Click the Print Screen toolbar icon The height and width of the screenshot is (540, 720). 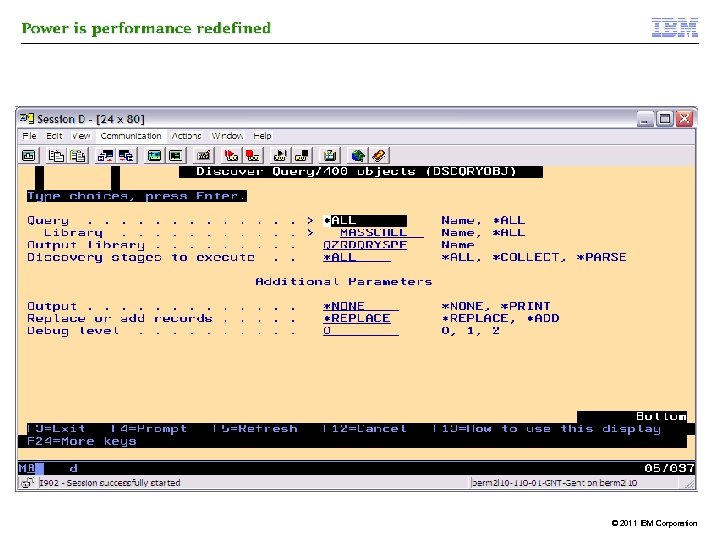coord(29,156)
